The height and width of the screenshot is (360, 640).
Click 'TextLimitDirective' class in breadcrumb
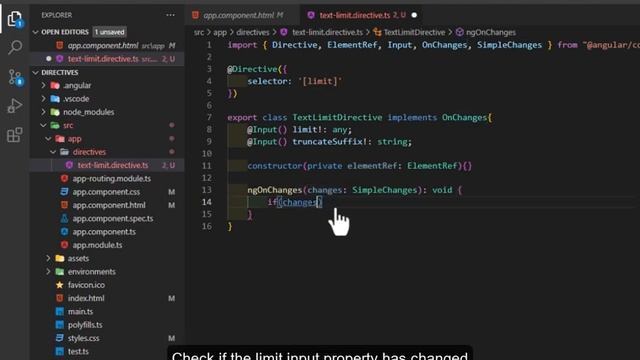414,32
